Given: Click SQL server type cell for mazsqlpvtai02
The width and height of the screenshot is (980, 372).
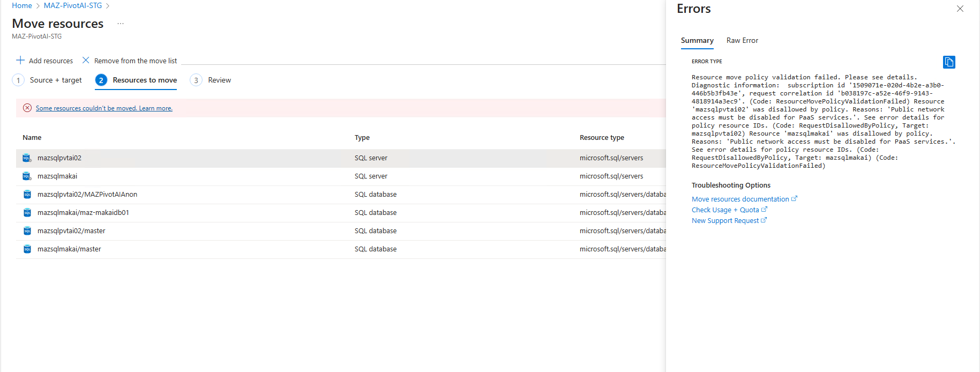Looking at the screenshot, I should (x=371, y=158).
